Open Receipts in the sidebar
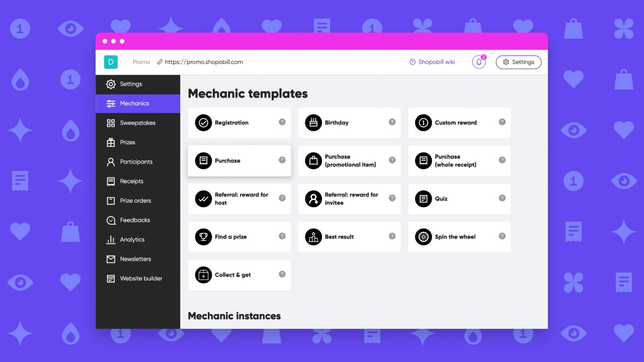The image size is (644, 362). coord(138,182)
